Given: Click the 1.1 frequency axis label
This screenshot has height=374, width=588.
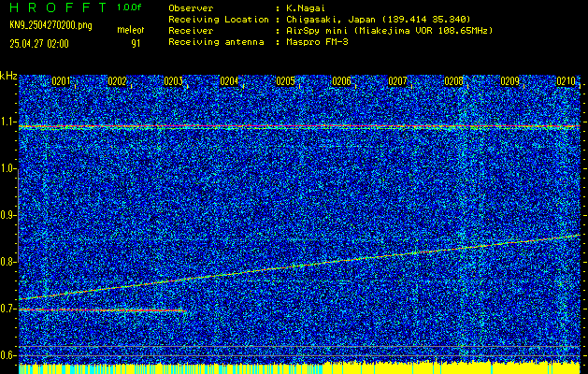Looking at the screenshot, I should (x=7, y=122).
